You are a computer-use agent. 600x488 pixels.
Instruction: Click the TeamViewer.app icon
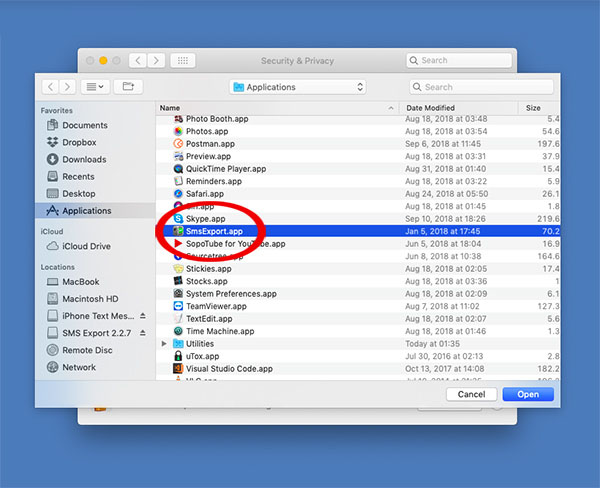178,306
